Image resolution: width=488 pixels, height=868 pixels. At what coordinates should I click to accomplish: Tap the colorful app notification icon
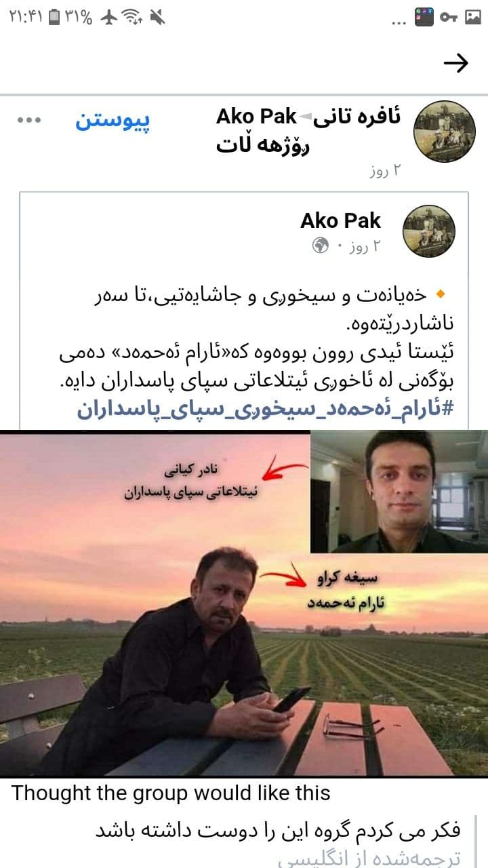[x=425, y=18]
